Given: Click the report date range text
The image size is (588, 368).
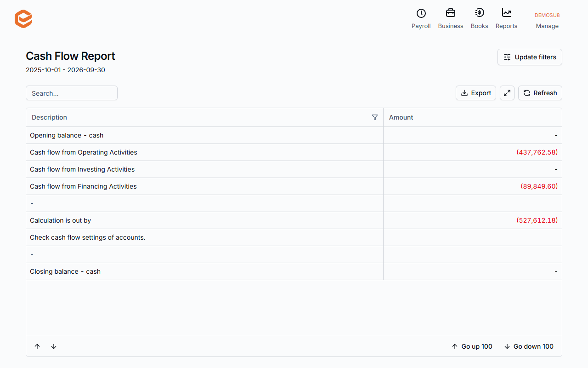Looking at the screenshot, I should point(65,70).
